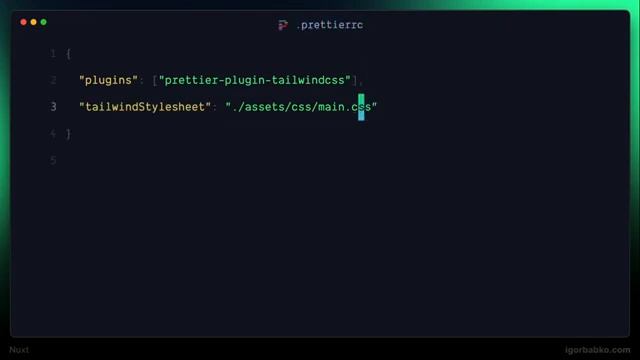The height and width of the screenshot is (360, 640).
Task: Click the Prettier file icon in title bar
Action: pos(283,25)
